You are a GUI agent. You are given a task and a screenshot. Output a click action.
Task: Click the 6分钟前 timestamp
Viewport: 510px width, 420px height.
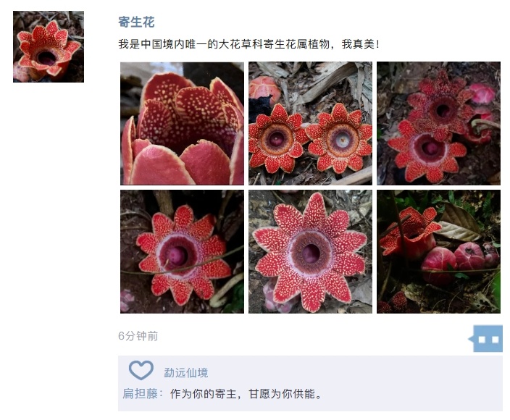(138, 336)
